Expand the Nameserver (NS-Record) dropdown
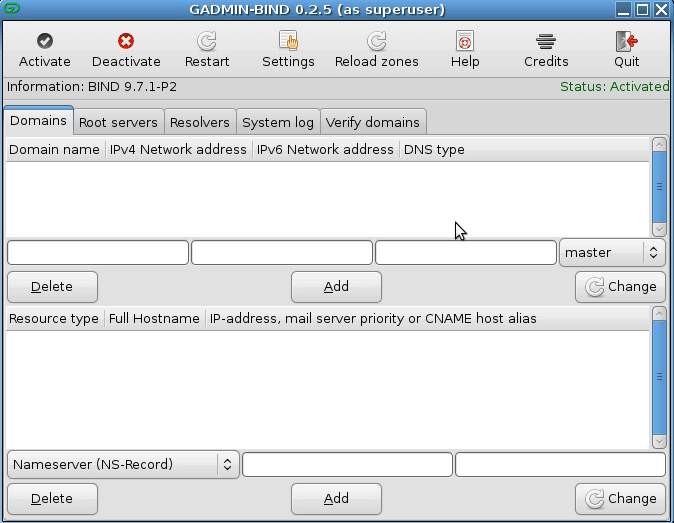Screen dimensions: 674x523 click(123, 465)
